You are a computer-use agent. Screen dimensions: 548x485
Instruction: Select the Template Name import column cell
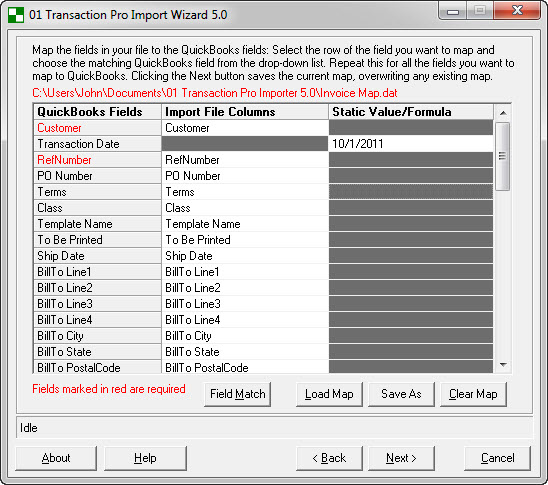coord(245,224)
